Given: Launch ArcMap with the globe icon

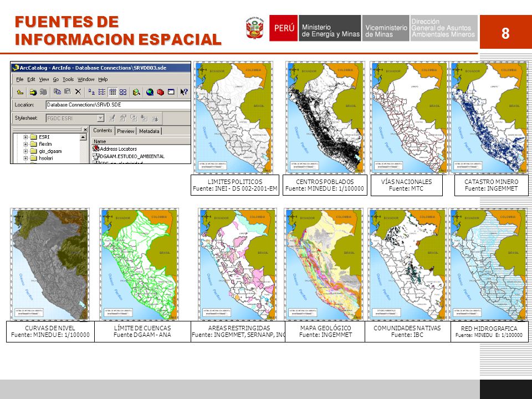Looking at the screenshot, I should (150, 91).
